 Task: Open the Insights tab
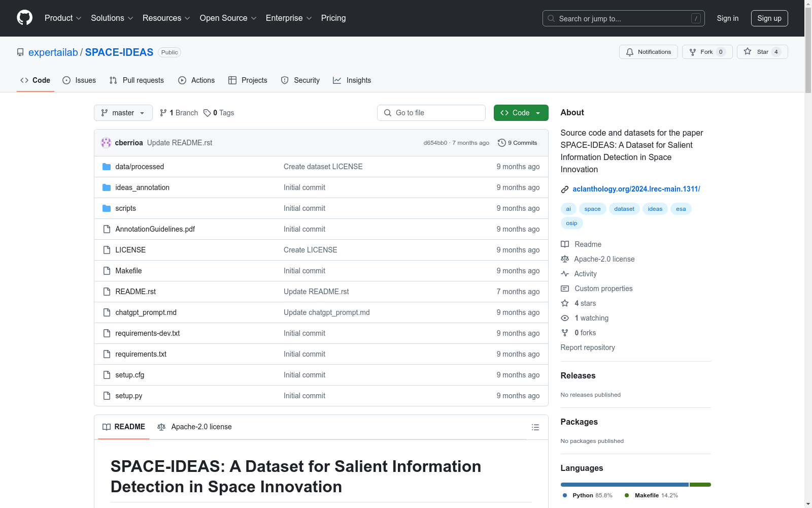352,80
